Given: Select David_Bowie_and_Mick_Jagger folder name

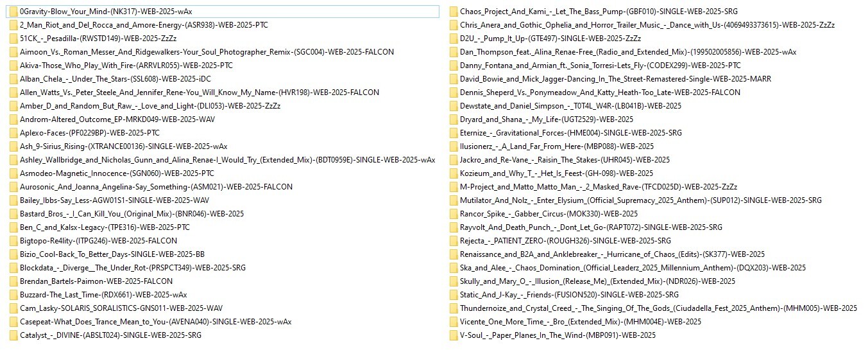Looking at the screenshot, I should point(615,79).
